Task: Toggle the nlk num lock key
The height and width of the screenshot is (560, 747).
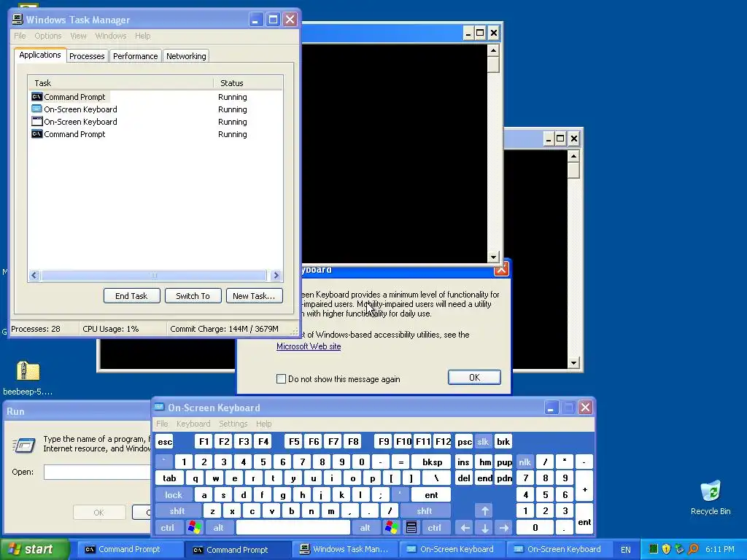Action: 525,462
